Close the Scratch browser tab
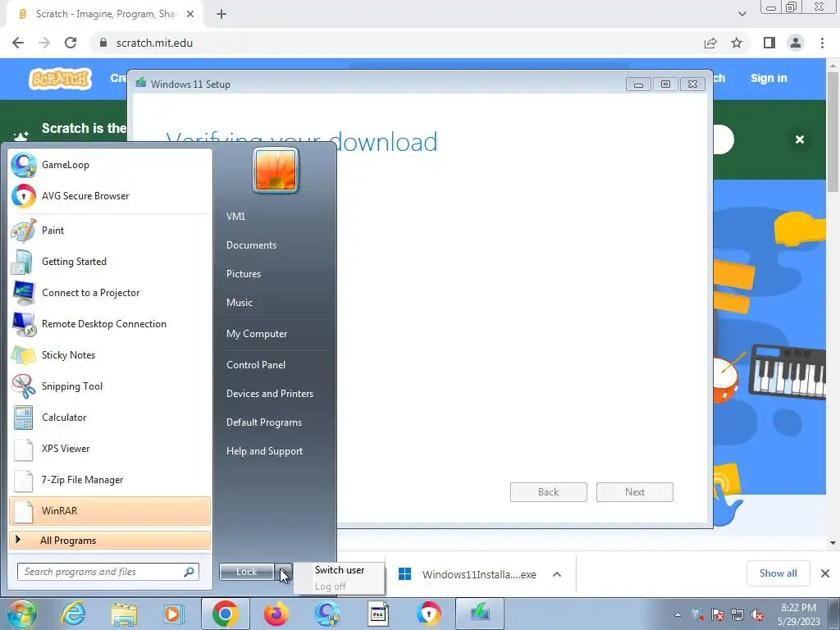 pyautogui.click(x=189, y=14)
